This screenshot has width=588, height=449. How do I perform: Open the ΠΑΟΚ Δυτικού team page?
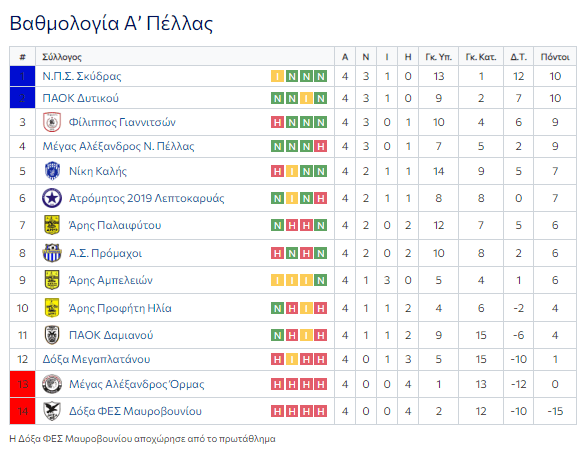point(81,98)
